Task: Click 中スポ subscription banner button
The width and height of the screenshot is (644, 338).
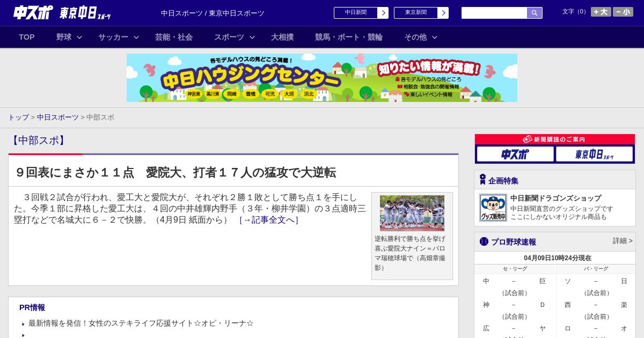Action: click(x=515, y=154)
